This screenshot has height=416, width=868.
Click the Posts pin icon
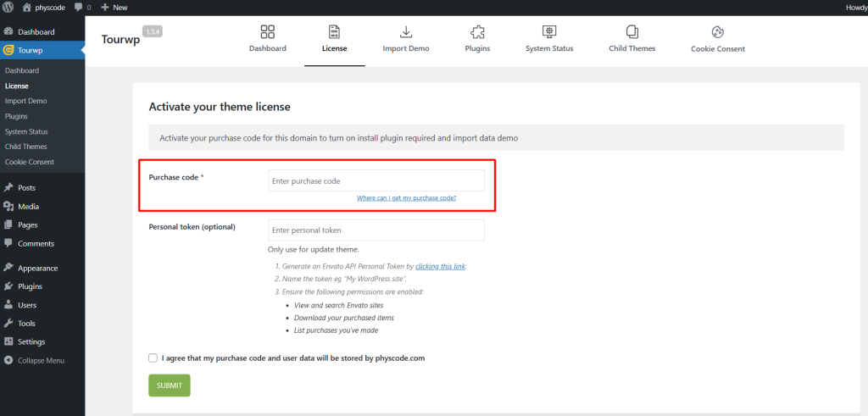click(x=8, y=188)
